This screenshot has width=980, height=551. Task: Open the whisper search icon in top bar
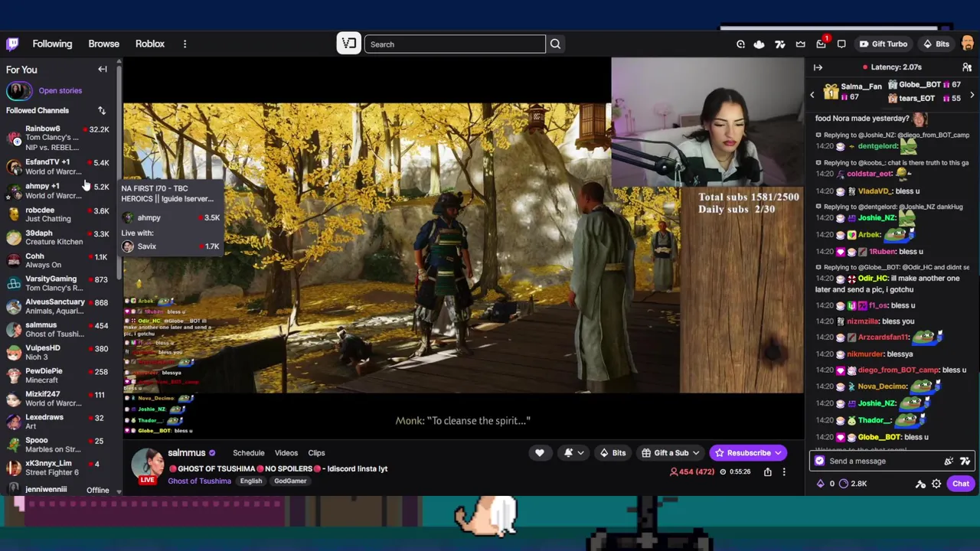[x=740, y=44]
